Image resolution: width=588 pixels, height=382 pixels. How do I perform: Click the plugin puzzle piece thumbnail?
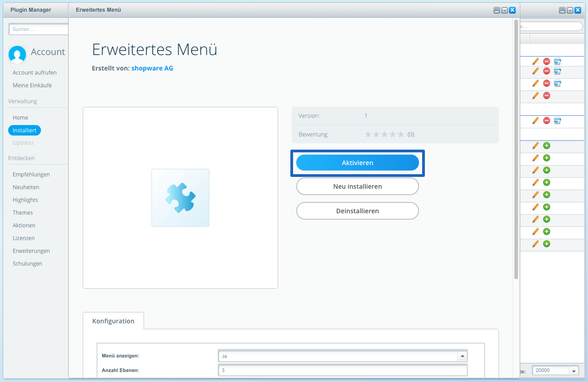coord(180,198)
